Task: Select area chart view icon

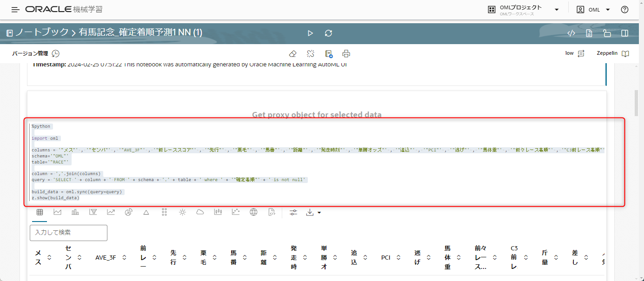Action: click(x=58, y=212)
